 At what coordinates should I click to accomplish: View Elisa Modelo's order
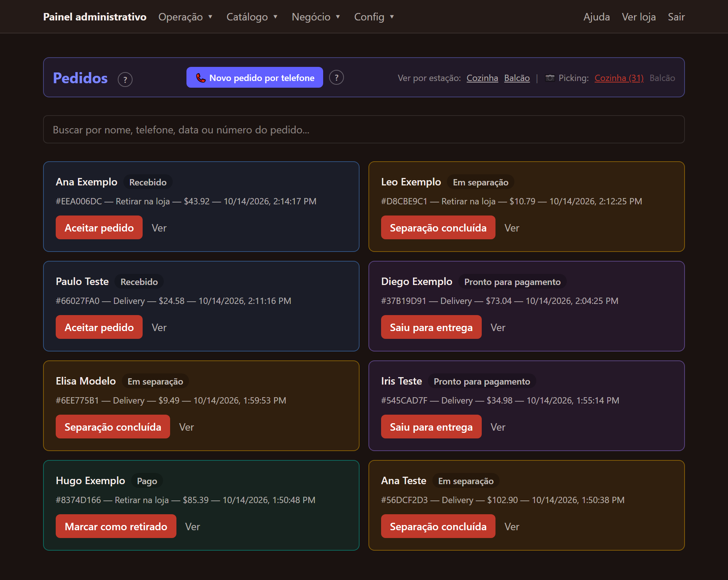(x=186, y=427)
